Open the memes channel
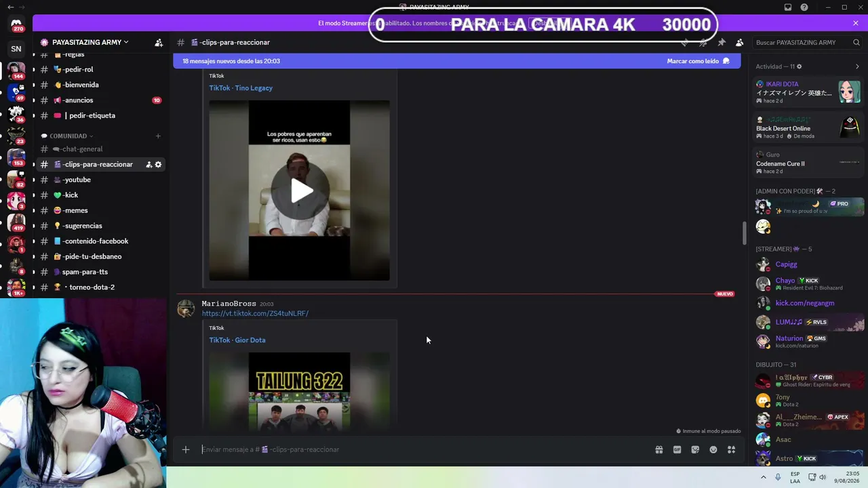The image size is (868, 488). (x=100, y=210)
